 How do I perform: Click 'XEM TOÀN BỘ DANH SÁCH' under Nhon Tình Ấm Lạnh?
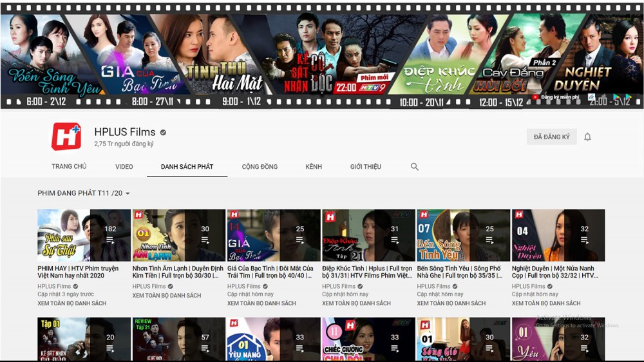tap(166, 296)
